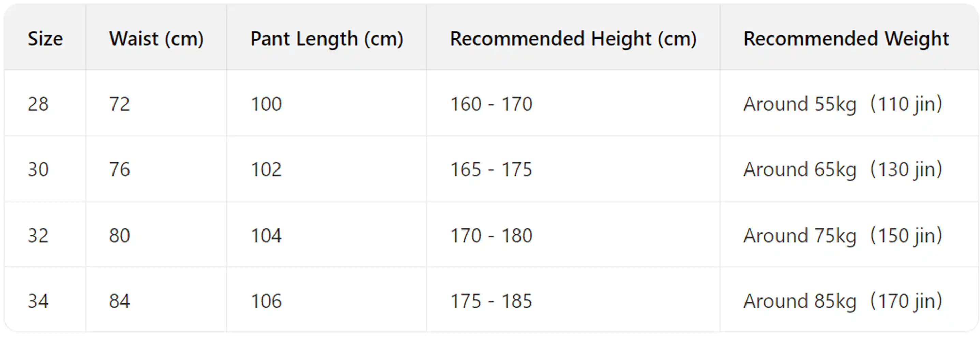Viewport: 980px width, 341px height.
Task: Click size 30 in the Size column
Action: coord(38,169)
